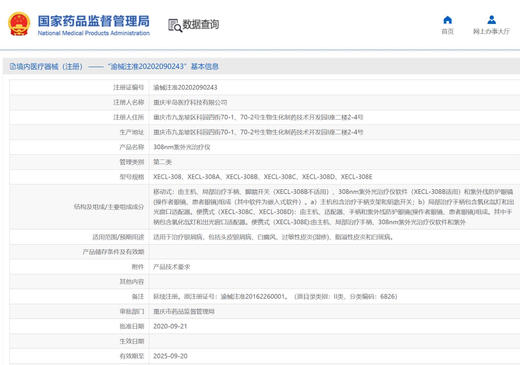Screen dimensions: 520x365
Task: Click the 生产地址 row label
Action: 132,132
